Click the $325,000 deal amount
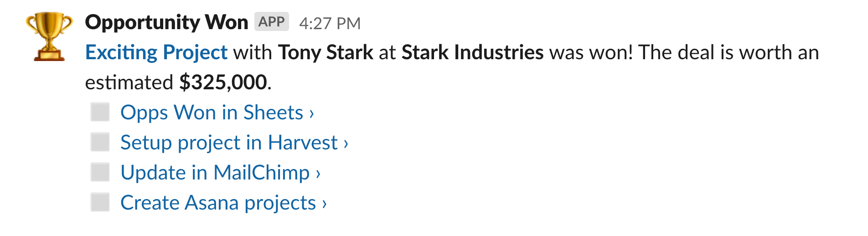Screen dimensions: 868x236 (223, 82)
